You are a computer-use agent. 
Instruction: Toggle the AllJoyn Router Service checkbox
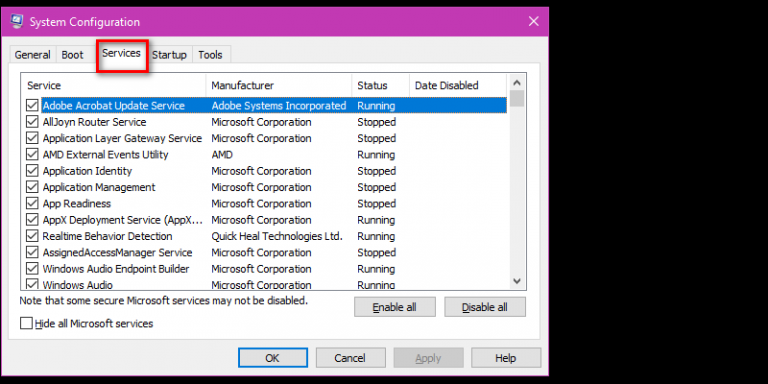click(x=32, y=122)
